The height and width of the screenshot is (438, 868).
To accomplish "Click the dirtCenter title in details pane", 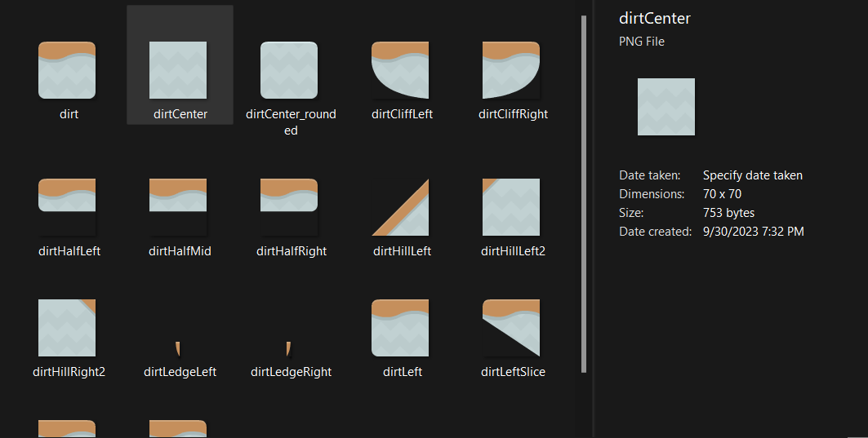I will (x=655, y=18).
